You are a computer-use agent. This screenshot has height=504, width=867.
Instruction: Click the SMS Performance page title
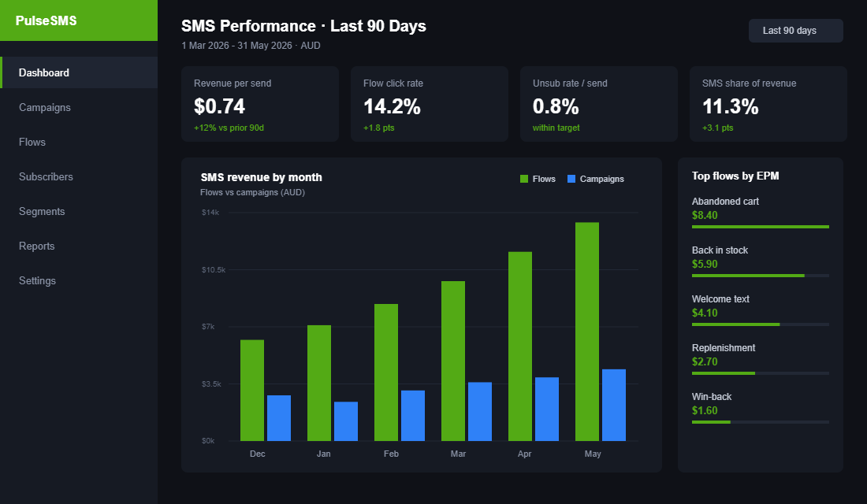[x=303, y=26]
